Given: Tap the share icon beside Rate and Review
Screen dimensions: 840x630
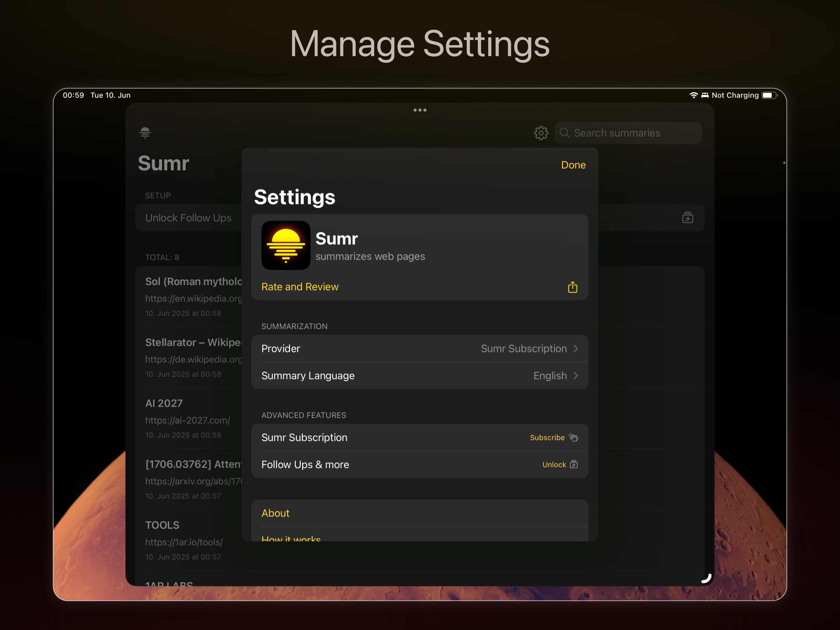Looking at the screenshot, I should (572, 287).
